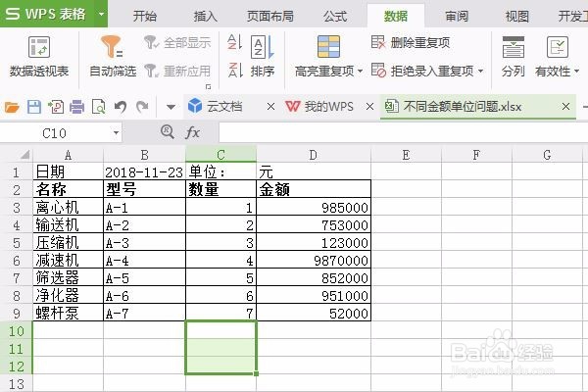Screen dimensions: 588x392
Task: Select row 5 header
Action: pos(16,243)
